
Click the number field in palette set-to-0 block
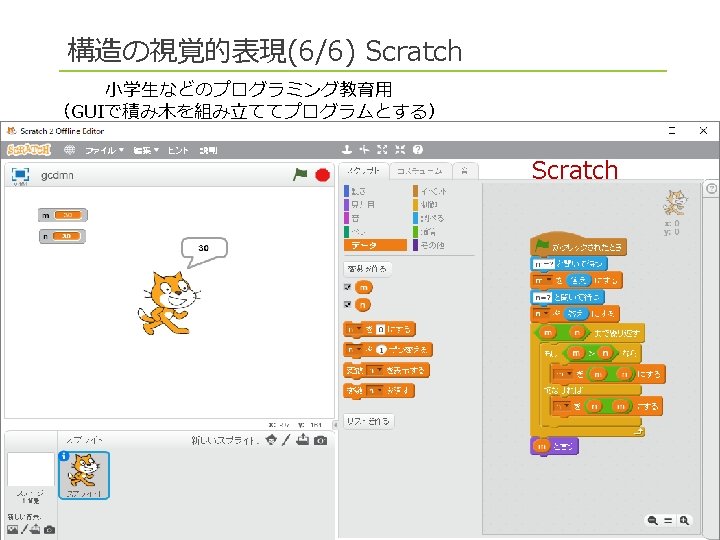380,329
